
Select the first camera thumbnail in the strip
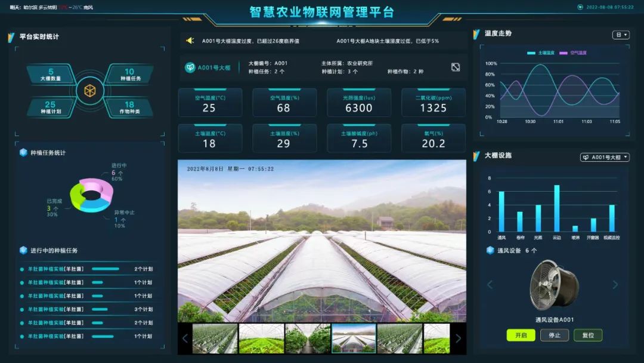coord(214,339)
